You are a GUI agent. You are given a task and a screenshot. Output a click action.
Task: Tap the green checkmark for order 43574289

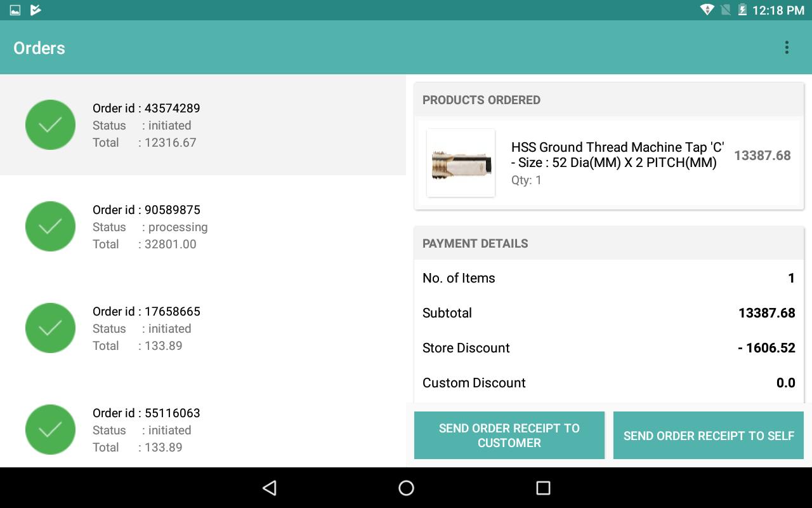pyautogui.click(x=50, y=124)
